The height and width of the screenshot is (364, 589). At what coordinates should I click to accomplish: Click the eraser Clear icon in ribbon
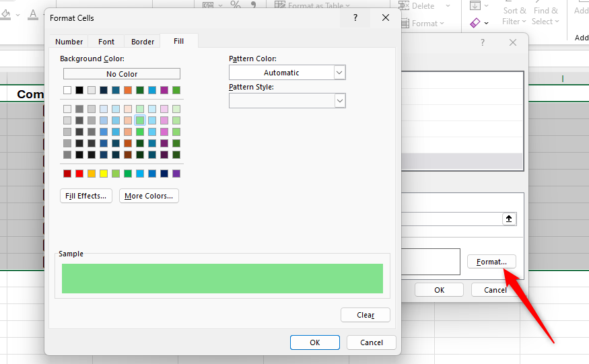tap(475, 23)
